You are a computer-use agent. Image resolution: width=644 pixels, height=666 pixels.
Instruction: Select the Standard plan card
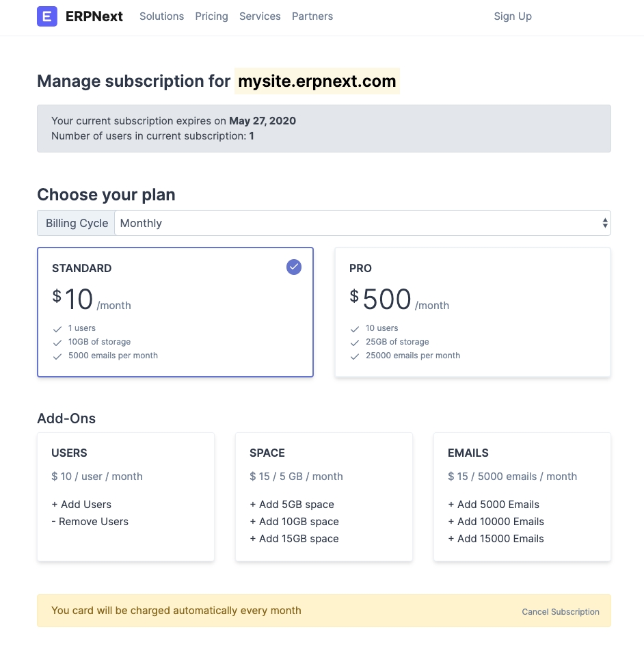(175, 312)
